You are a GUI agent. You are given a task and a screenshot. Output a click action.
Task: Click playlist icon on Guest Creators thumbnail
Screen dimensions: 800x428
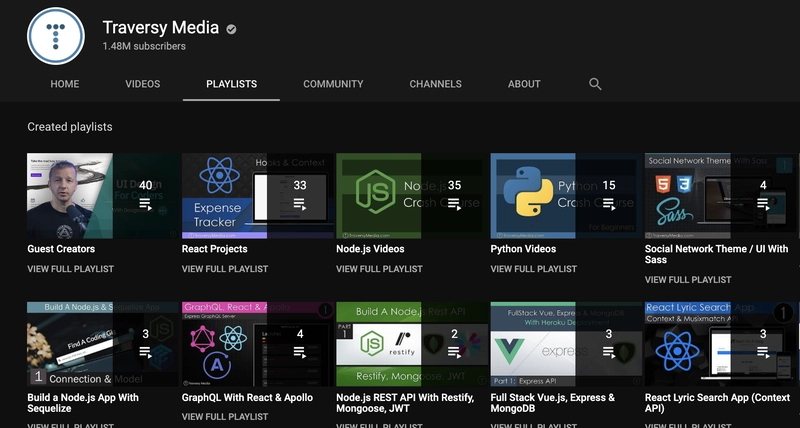point(145,205)
